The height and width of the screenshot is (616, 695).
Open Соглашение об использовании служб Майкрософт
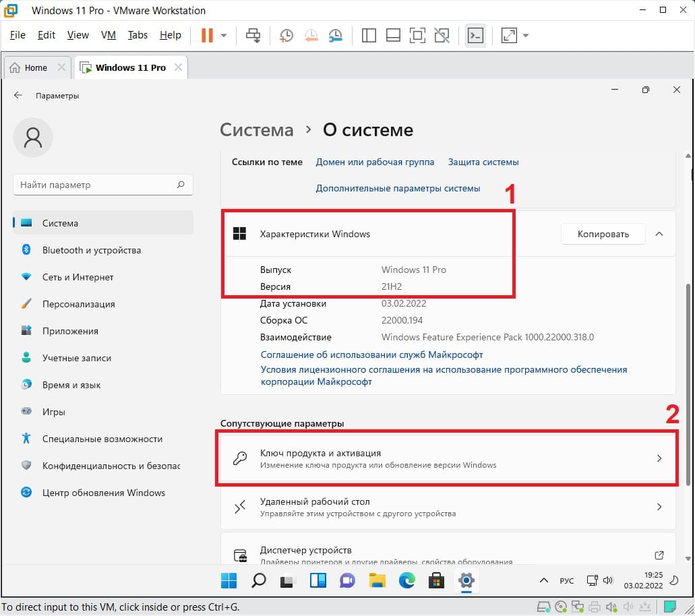pyautogui.click(x=371, y=355)
